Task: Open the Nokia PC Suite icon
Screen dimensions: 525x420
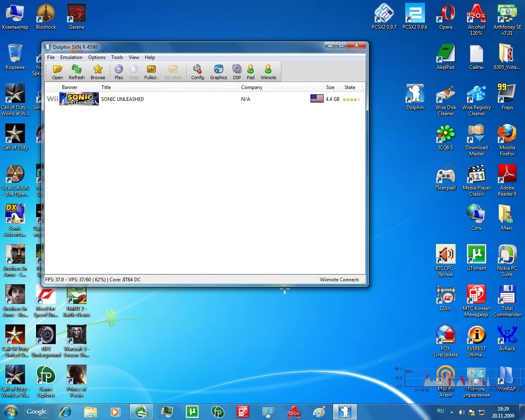Action: click(x=507, y=261)
